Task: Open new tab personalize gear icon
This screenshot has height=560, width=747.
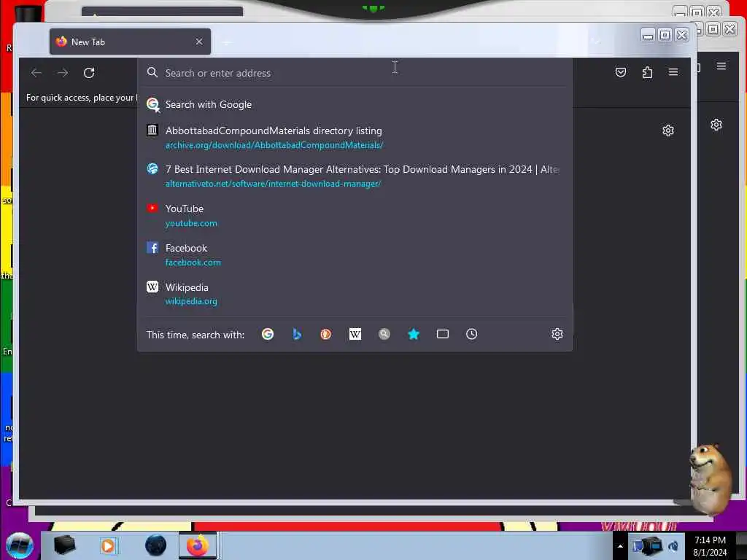Action: tap(668, 131)
